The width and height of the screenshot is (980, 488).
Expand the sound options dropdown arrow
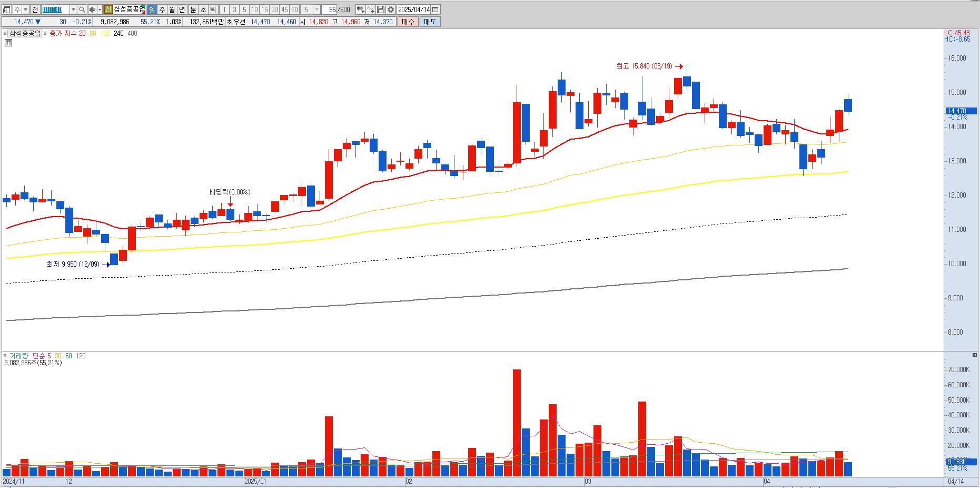pos(100,9)
